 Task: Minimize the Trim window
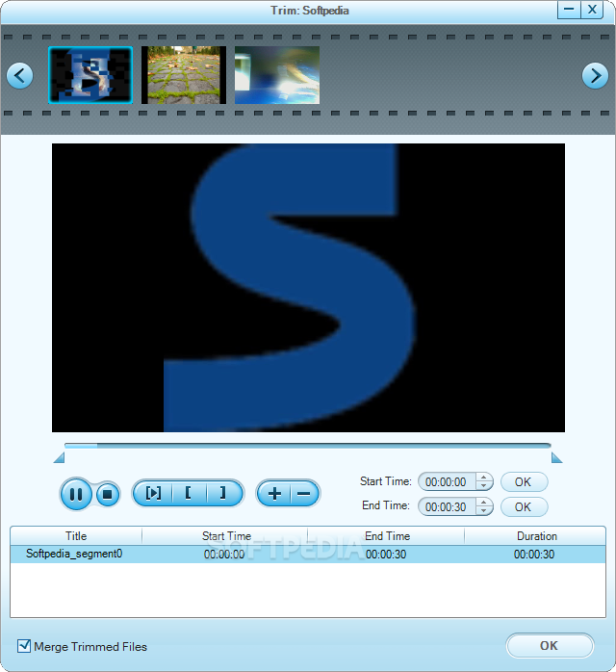coord(569,10)
